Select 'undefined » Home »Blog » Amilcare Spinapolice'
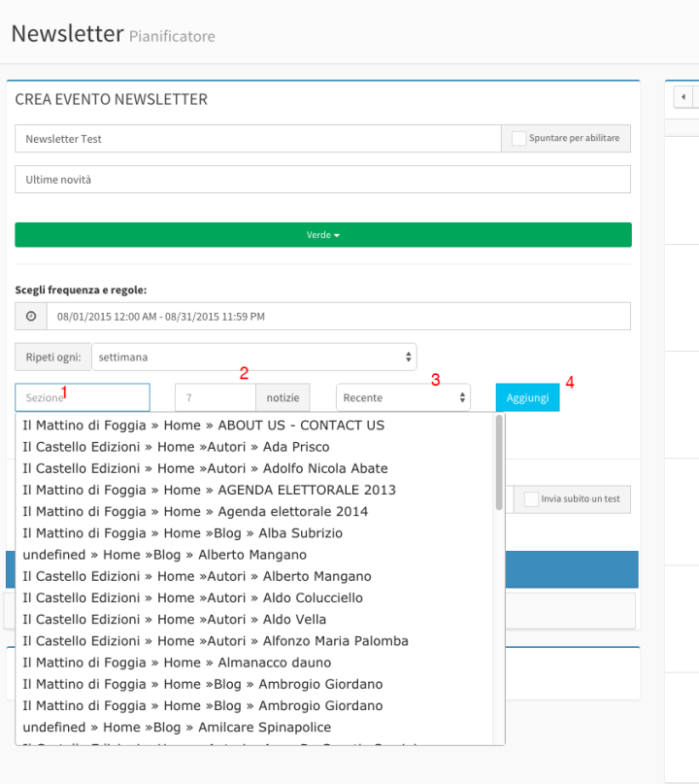This screenshot has height=784, width=699. tap(254, 727)
